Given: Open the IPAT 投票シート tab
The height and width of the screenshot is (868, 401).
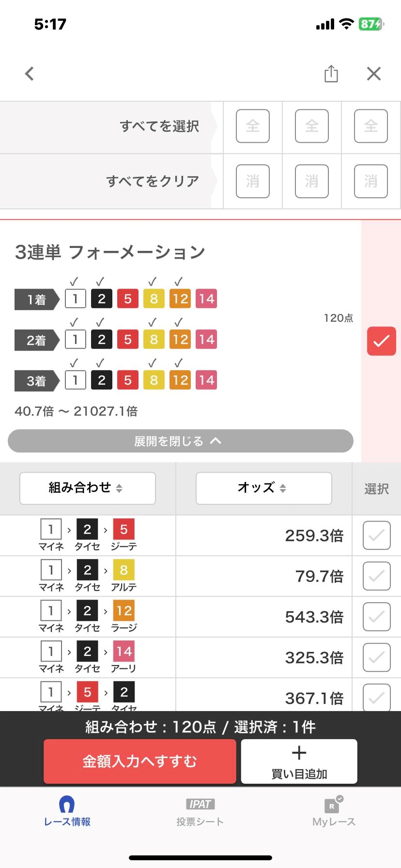Looking at the screenshot, I should (x=200, y=812).
